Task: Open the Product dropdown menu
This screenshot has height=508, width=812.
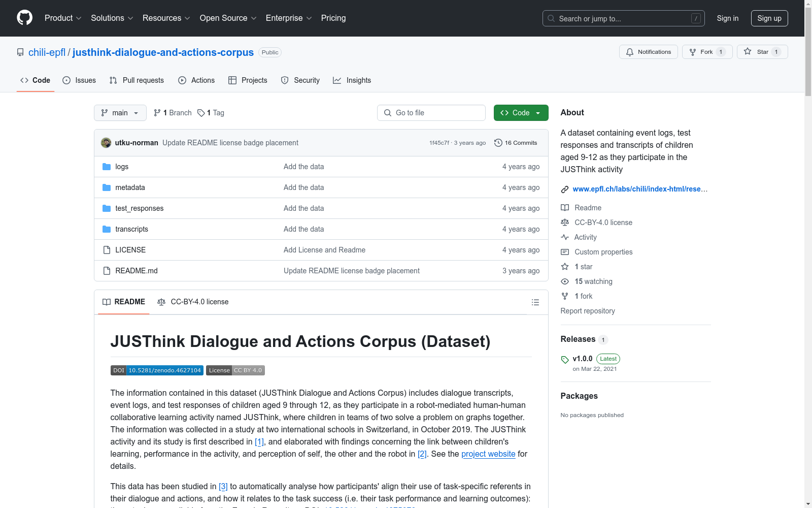Action: [63, 18]
